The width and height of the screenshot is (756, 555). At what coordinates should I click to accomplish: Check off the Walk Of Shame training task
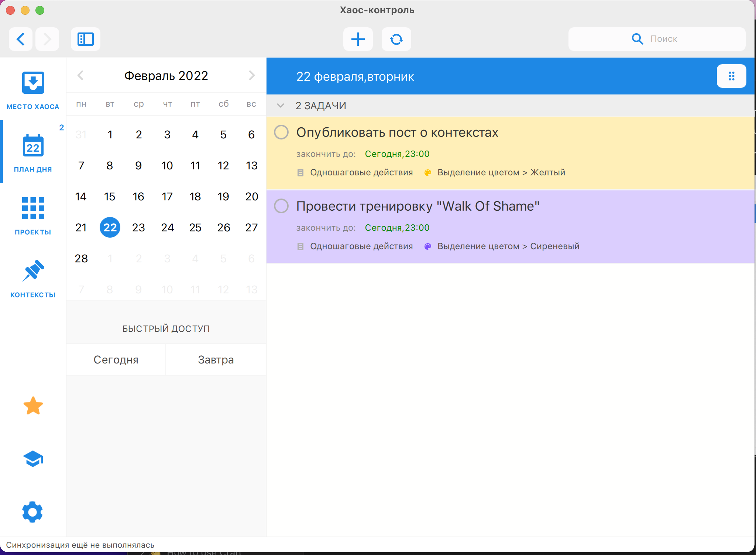click(281, 206)
